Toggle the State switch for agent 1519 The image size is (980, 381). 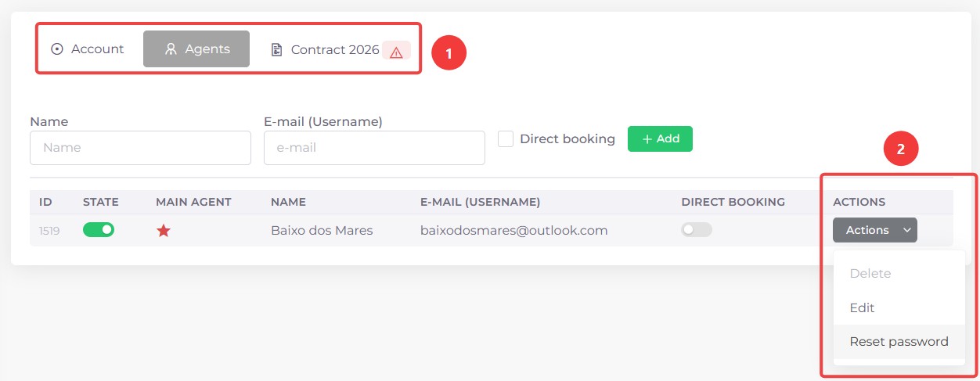tap(99, 229)
